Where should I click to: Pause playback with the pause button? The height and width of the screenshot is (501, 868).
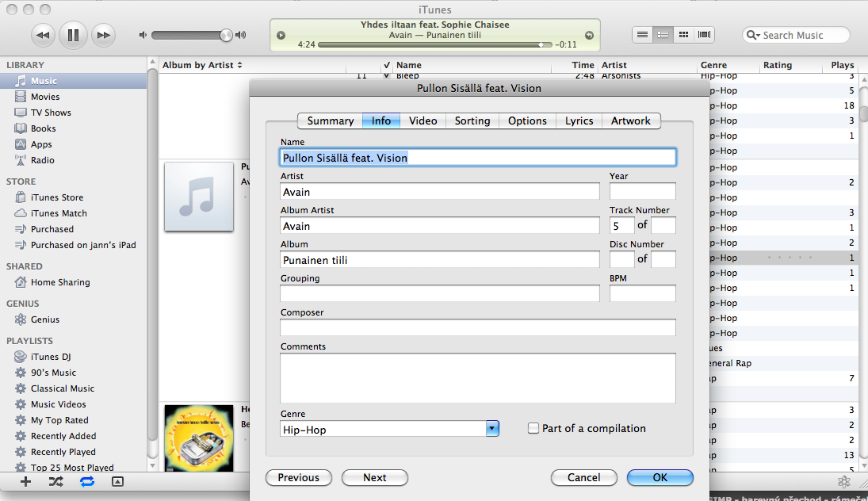click(73, 36)
